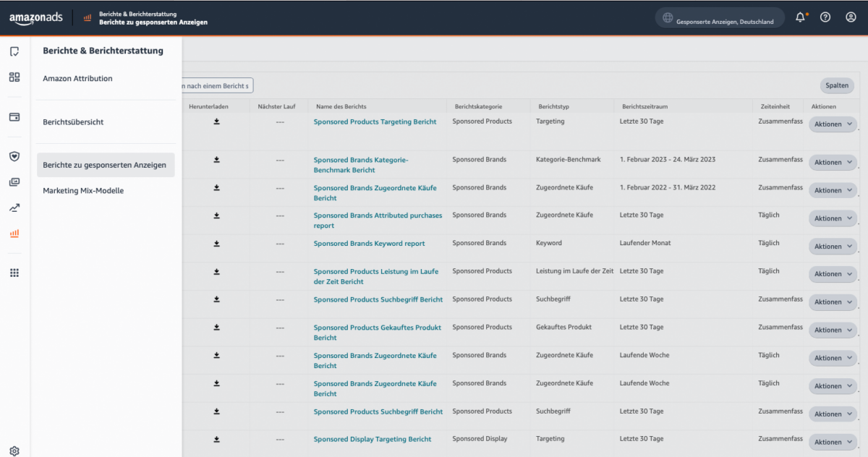Download the Sponsored Brands Attributed purchases report
Viewport: 868px width, 457px height.
pyautogui.click(x=216, y=215)
